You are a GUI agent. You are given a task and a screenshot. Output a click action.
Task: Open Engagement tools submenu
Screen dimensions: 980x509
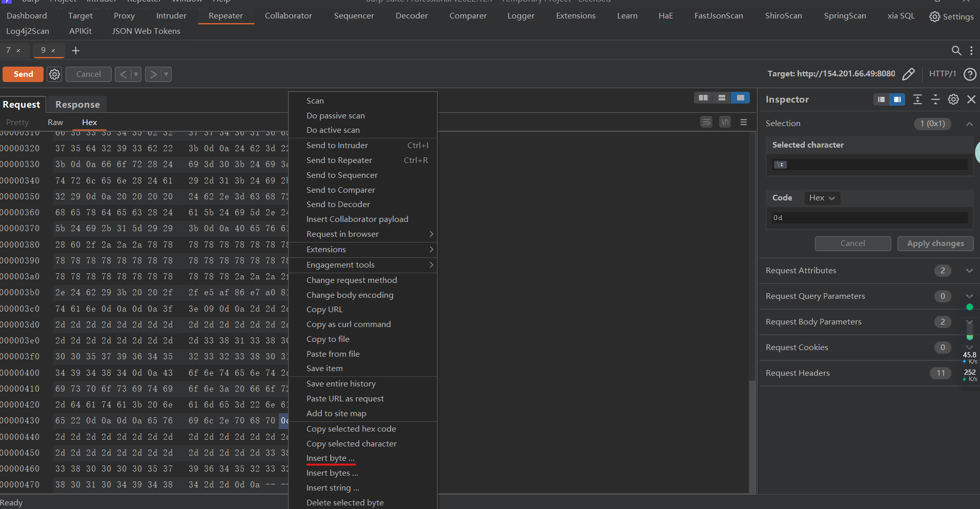click(363, 265)
